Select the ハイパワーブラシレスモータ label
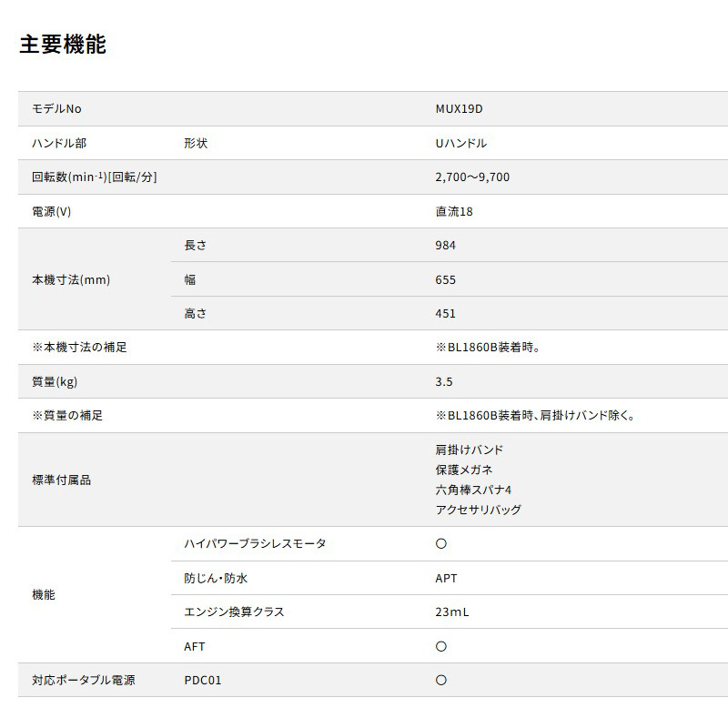The image size is (728, 728). [255, 543]
